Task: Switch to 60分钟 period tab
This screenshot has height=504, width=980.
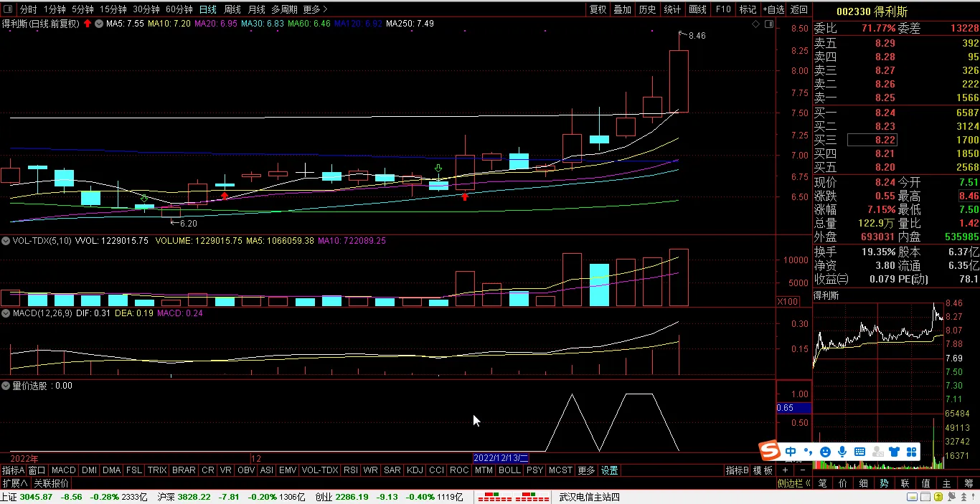Action: click(x=179, y=9)
